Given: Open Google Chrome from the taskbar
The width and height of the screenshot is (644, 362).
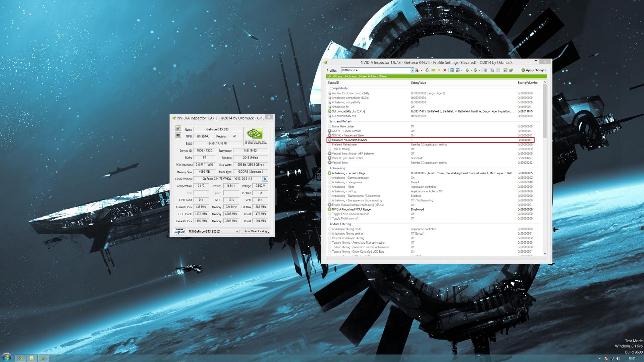Looking at the screenshot, I should (x=20, y=358).
